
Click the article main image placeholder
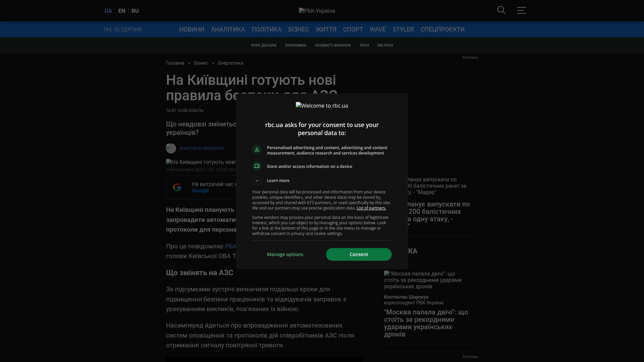[201, 162]
